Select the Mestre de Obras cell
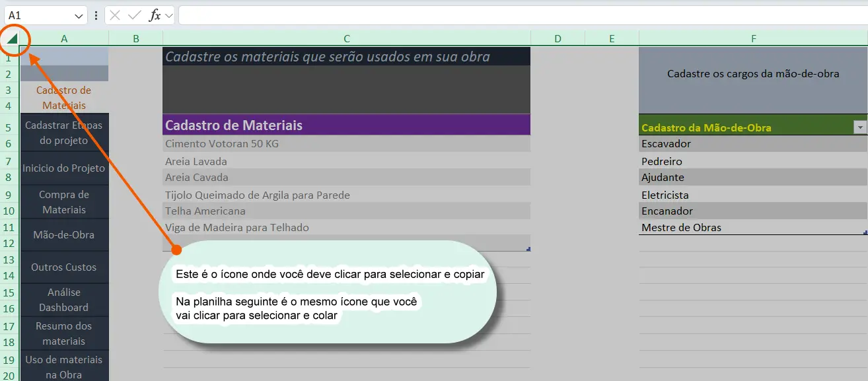The image size is (868, 381). pos(753,227)
